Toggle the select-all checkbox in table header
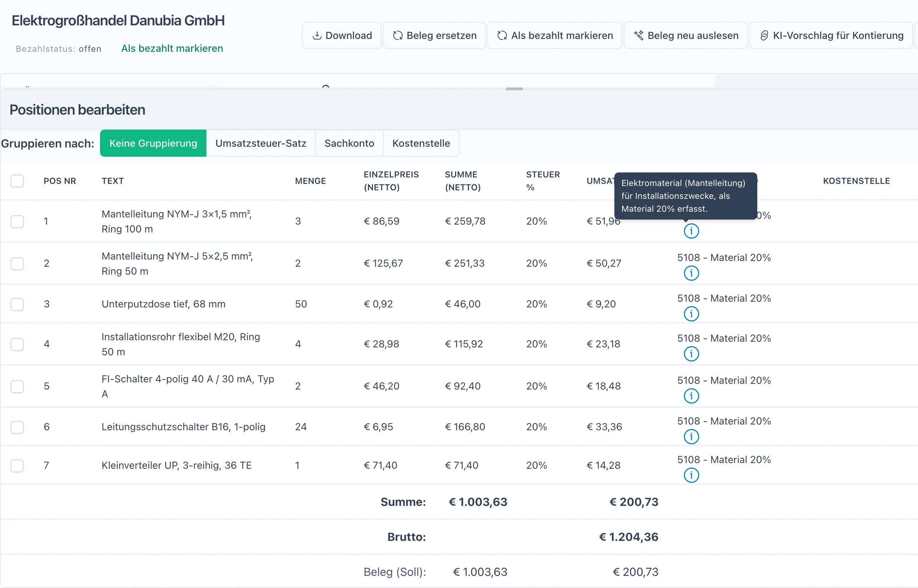 coord(17,181)
